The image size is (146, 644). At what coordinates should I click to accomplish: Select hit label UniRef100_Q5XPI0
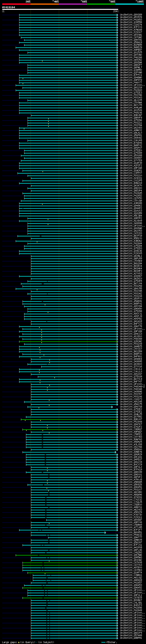[131, 299]
